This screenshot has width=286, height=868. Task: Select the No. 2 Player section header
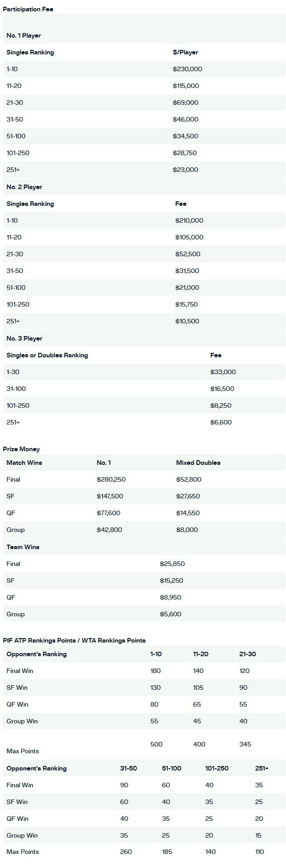pyautogui.click(x=24, y=187)
